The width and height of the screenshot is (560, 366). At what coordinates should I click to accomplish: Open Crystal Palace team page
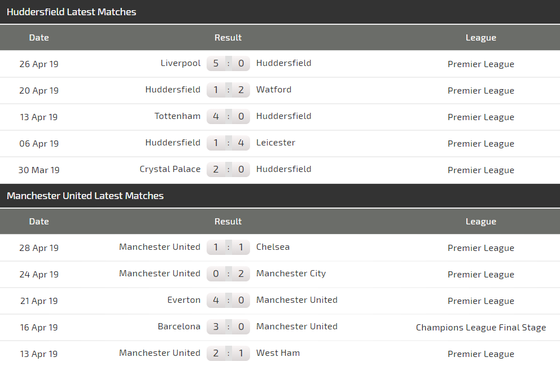point(170,169)
